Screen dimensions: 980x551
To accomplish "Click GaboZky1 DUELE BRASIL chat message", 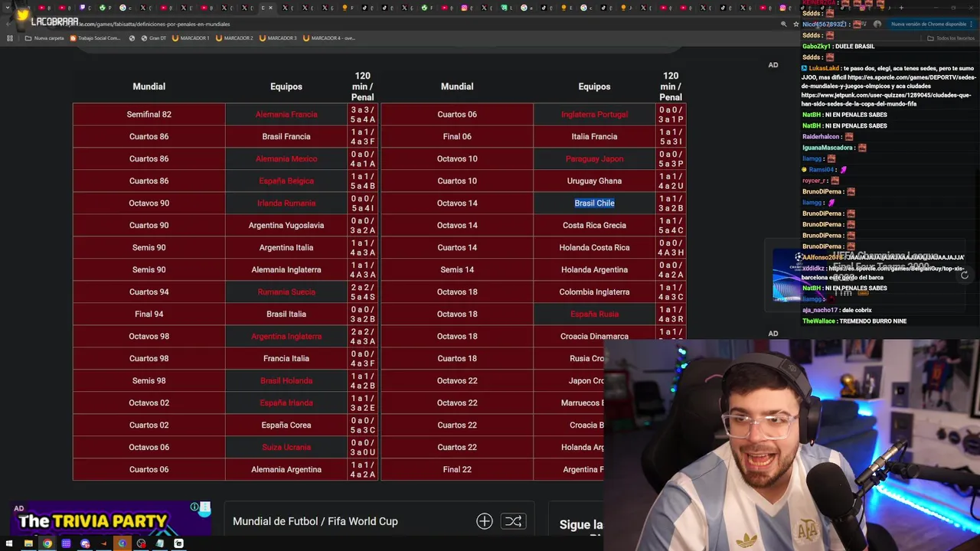I will [x=838, y=47].
